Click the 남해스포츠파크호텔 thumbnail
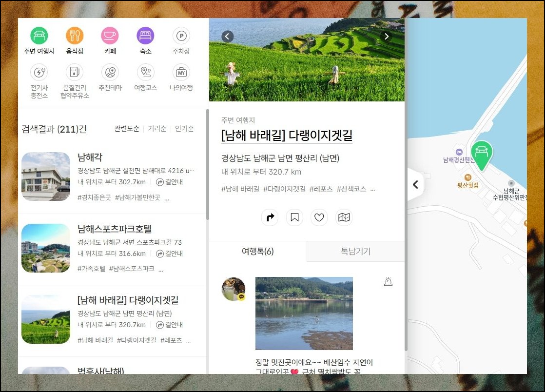Screen dimensions: 545x392 point(46,248)
